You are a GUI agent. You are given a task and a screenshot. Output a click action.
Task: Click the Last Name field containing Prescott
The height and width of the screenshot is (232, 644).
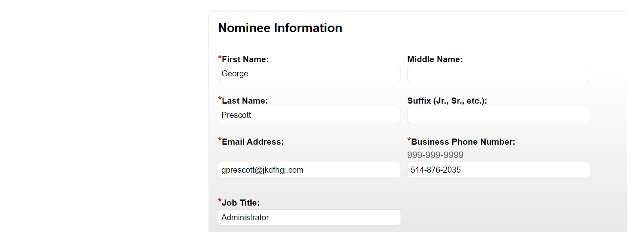[x=309, y=115]
